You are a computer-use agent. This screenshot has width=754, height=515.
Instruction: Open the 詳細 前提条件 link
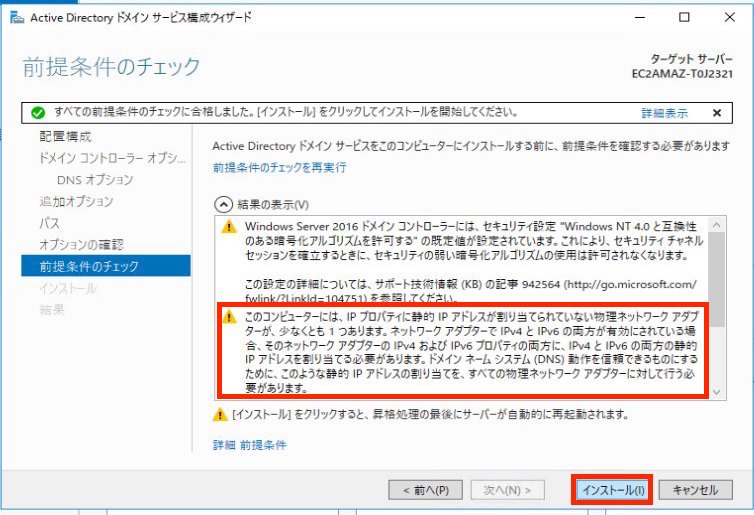(x=250, y=445)
